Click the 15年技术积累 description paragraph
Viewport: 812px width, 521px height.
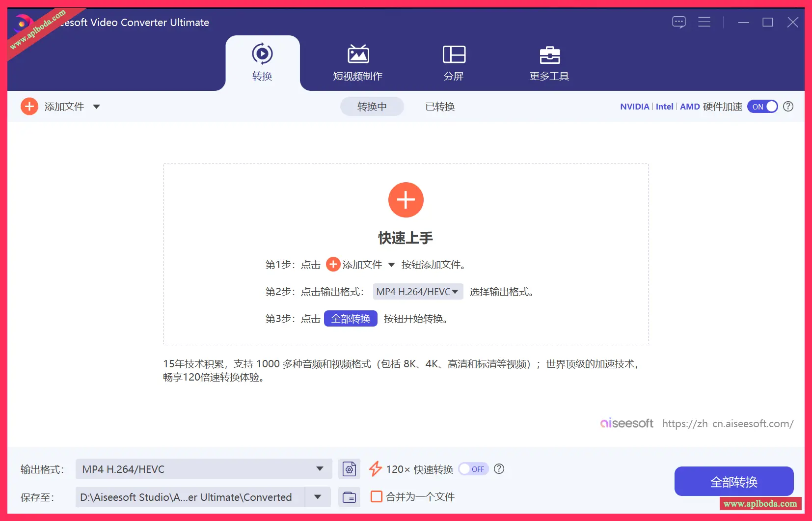click(x=401, y=370)
